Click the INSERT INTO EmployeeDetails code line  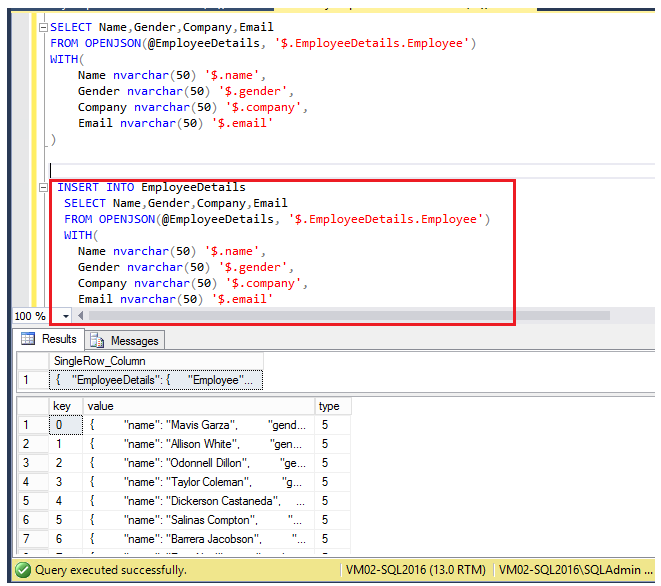click(151, 187)
